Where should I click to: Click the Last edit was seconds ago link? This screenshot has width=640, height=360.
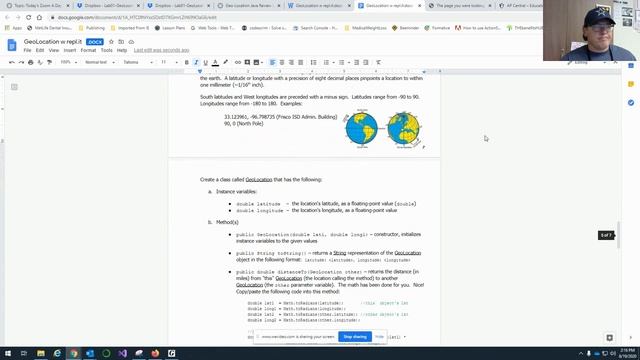click(x=161, y=50)
